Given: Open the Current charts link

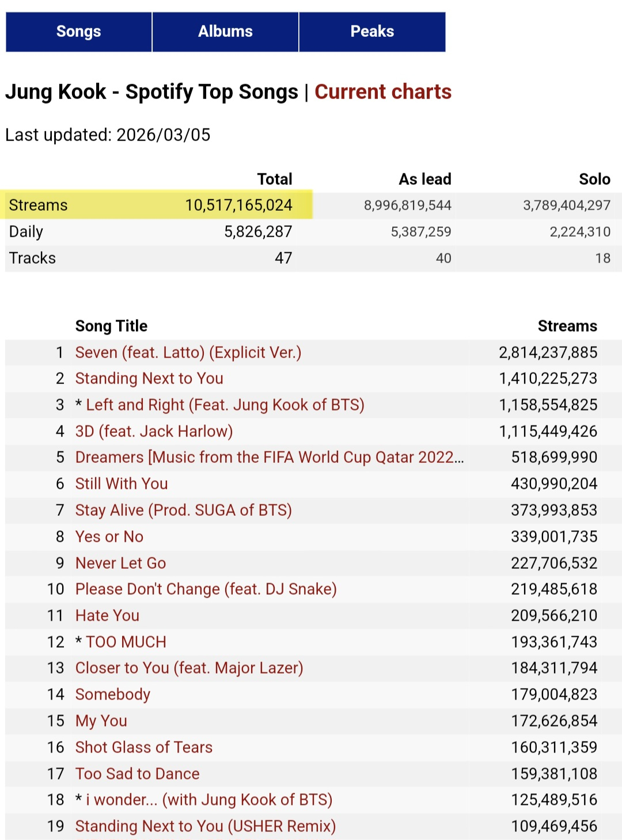Looking at the screenshot, I should 383,92.
